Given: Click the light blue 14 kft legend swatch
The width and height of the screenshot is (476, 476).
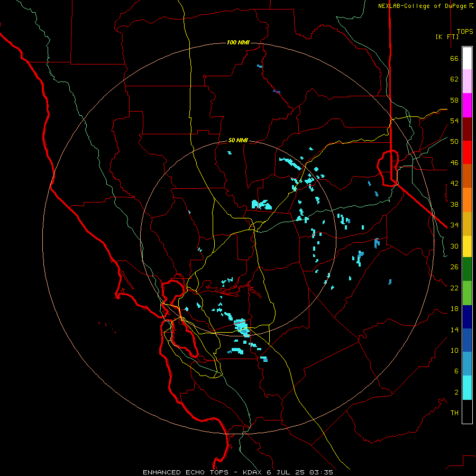Looking at the screenshot, I should 467,364.
